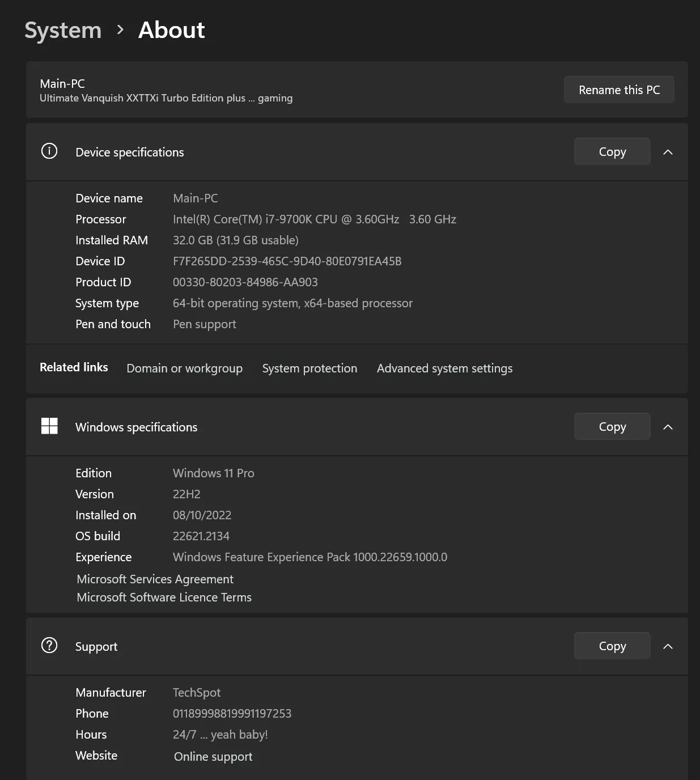Collapse the Device specifications section
This screenshot has width=700, height=780.
pos(668,152)
